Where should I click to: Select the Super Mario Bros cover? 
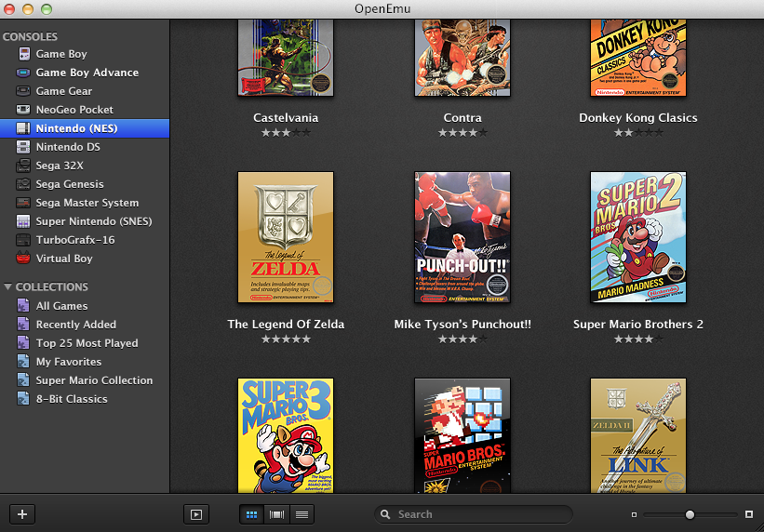click(x=462, y=435)
